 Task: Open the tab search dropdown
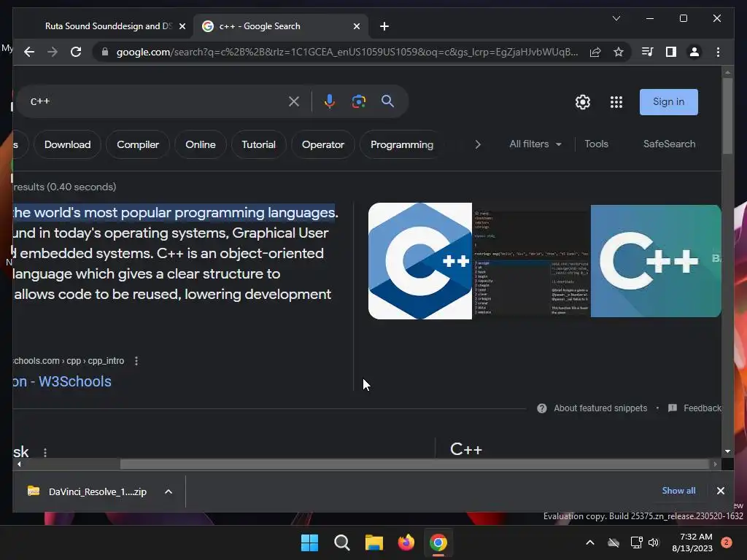click(616, 18)
